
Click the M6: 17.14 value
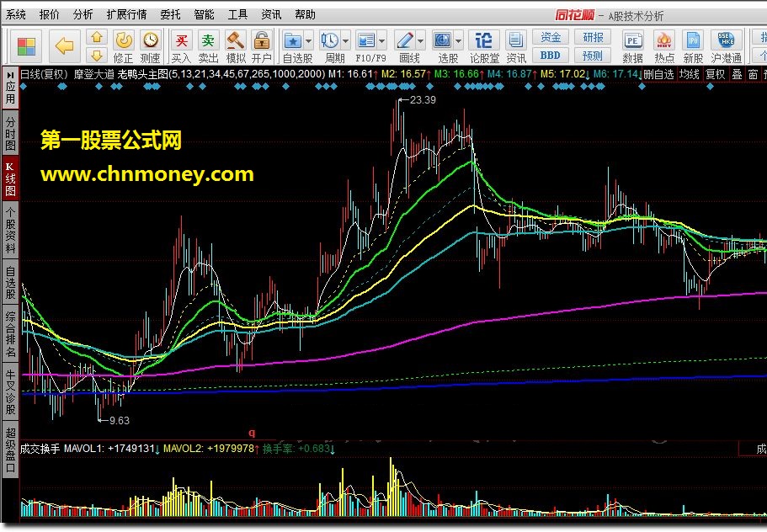coord(615,75)
